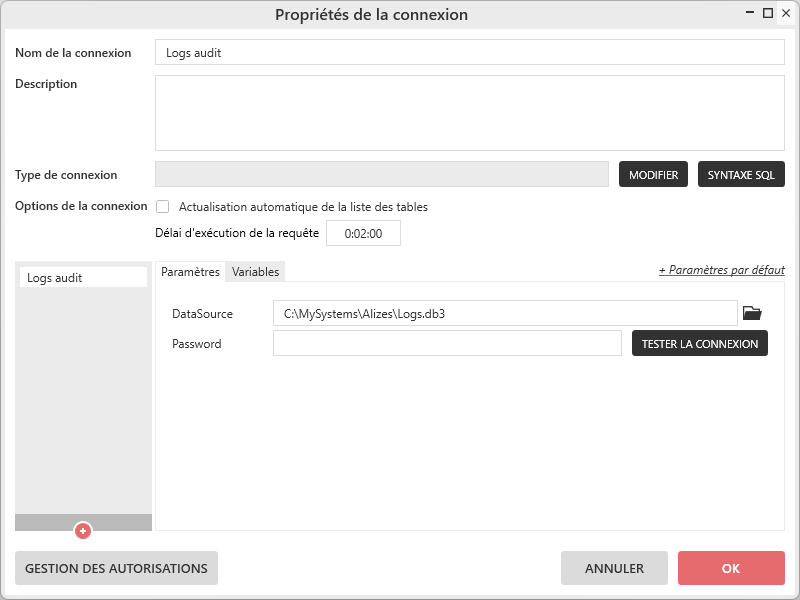Cancel with the ANNULER button

(614, 568)
